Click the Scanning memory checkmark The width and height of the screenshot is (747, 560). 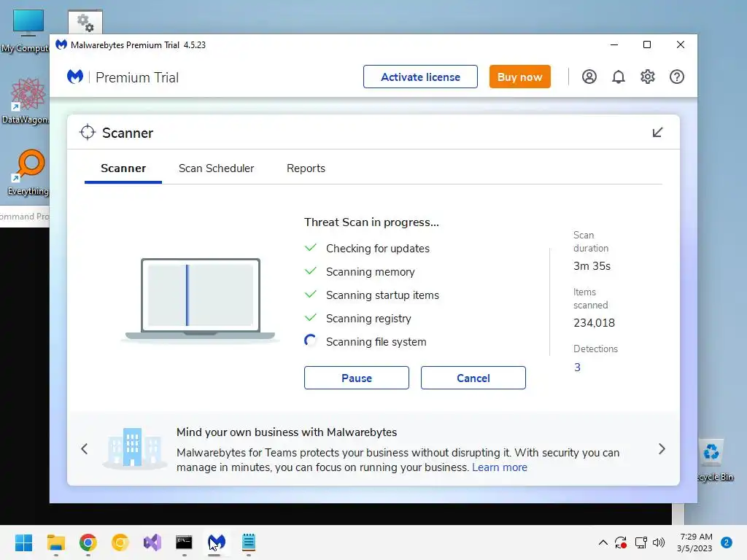tap(310, 271)
